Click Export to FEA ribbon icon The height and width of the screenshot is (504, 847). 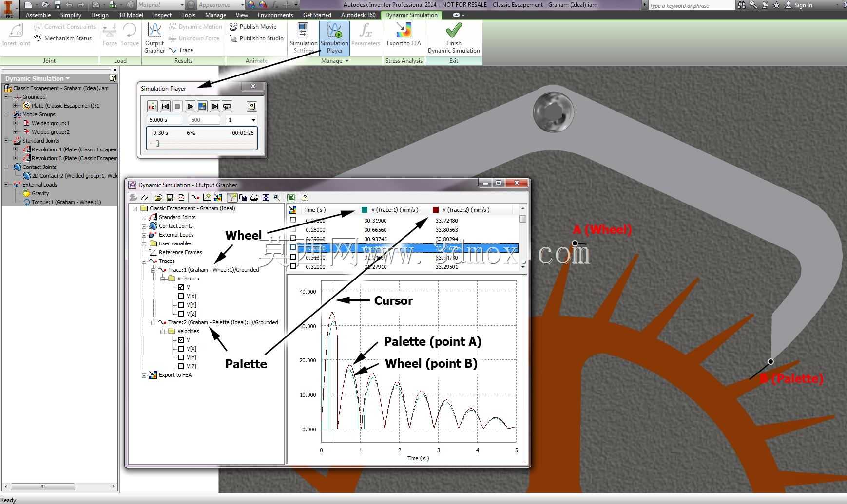404,35
